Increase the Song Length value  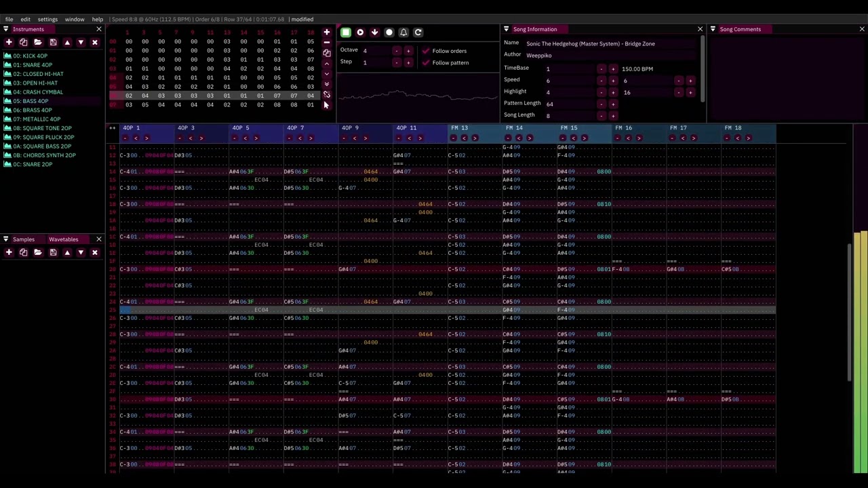[x=613, y=116]
